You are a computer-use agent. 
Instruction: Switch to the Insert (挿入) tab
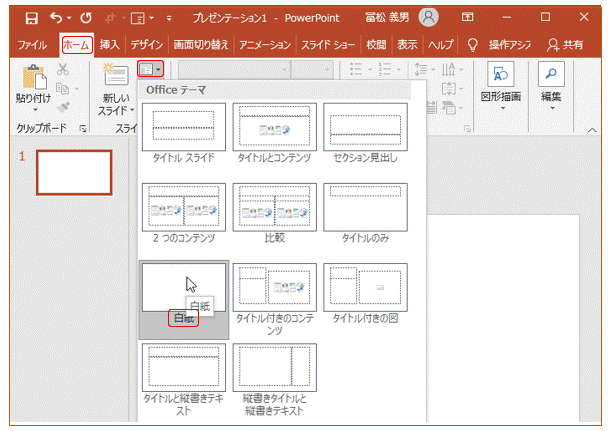point(110,45)
